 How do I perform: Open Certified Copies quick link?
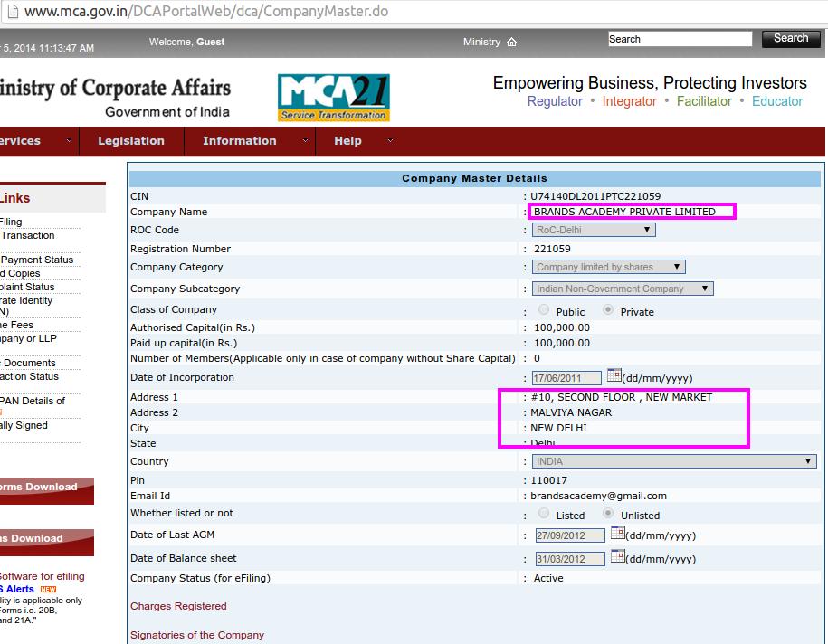coord(20,273)
